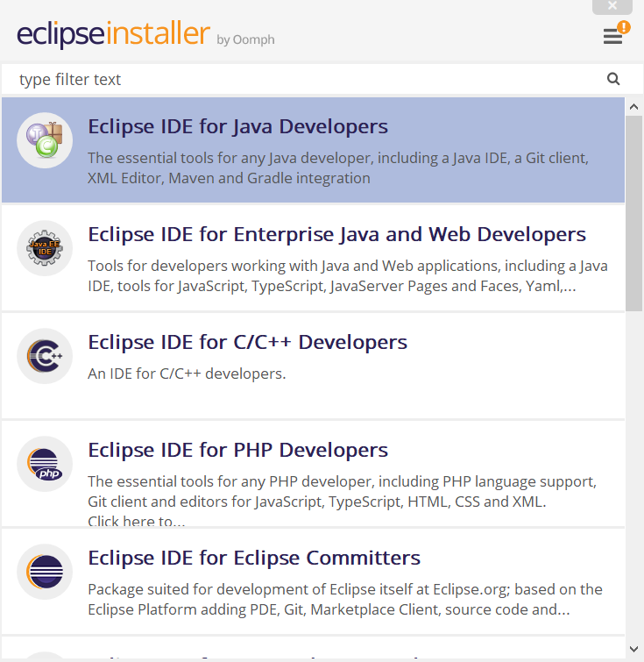Click 'Click here to...' text in PHP entry

coord(137,521)
